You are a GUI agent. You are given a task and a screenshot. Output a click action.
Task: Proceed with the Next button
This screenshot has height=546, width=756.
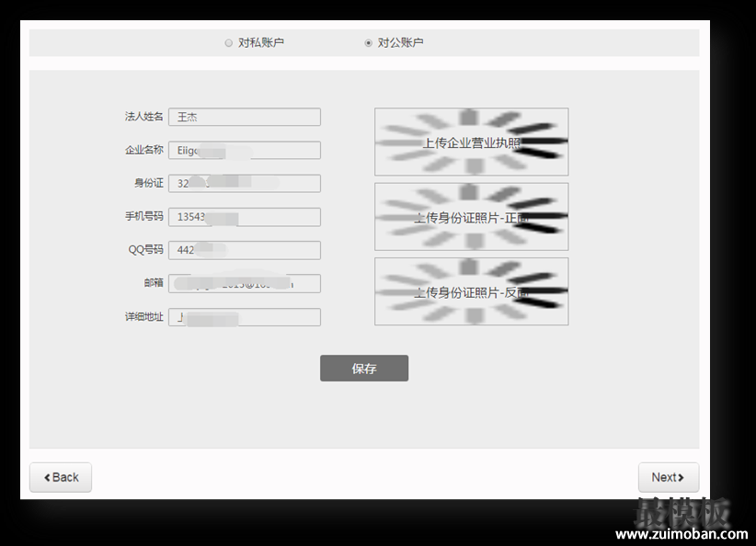point(669,478)
